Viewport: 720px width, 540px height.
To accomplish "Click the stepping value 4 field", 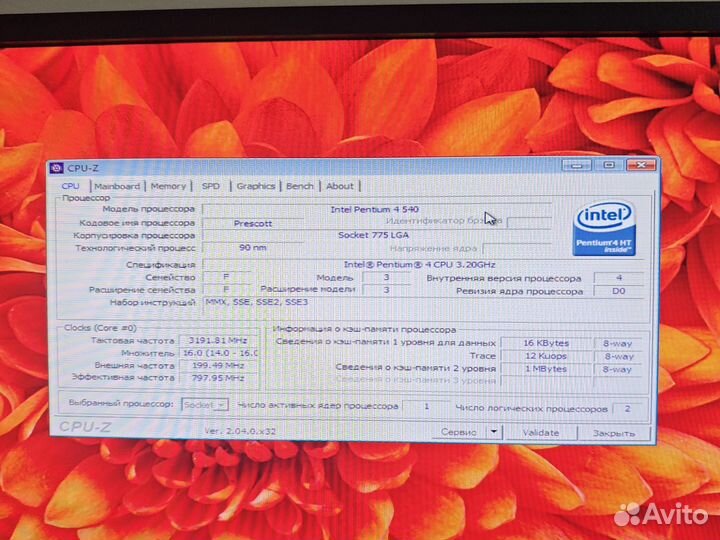I will point(618,278).
